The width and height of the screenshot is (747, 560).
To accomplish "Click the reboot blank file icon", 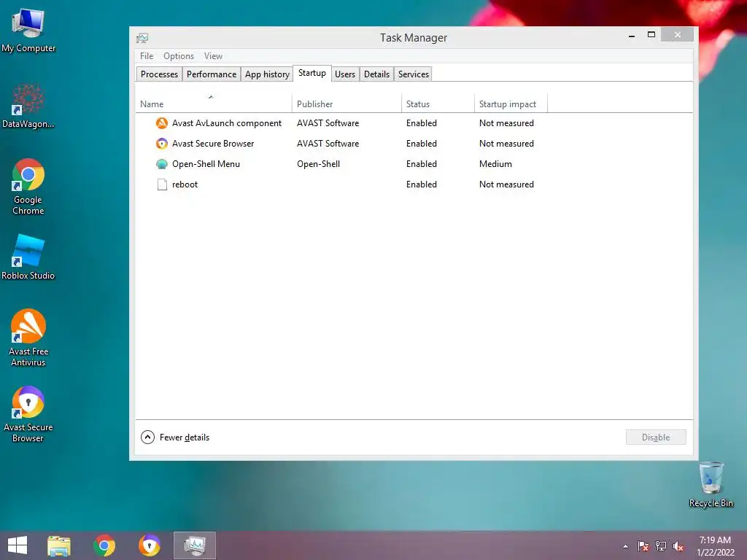I will [x=162, y=184].
